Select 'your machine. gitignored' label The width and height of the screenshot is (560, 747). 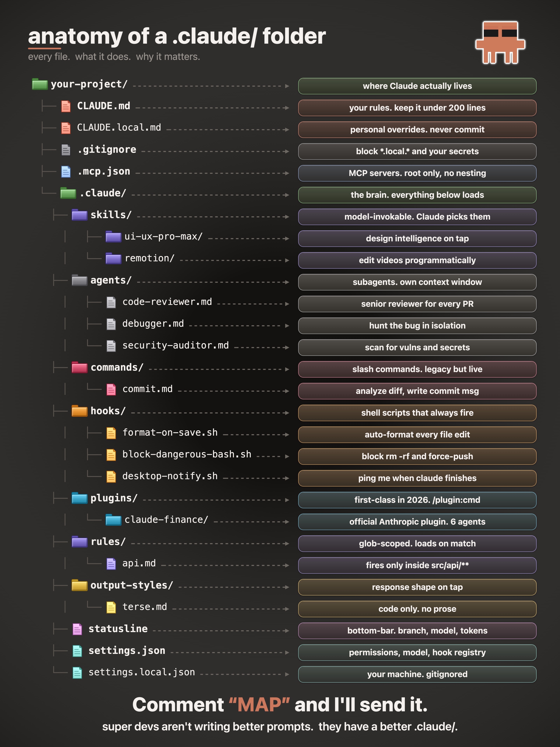point(417,674)
